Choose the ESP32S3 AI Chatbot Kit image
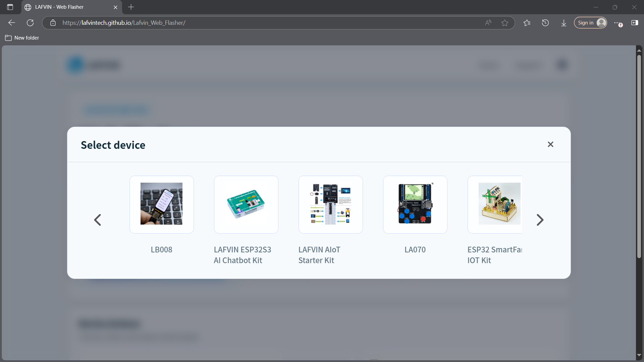644x362 pixels. 246,204
